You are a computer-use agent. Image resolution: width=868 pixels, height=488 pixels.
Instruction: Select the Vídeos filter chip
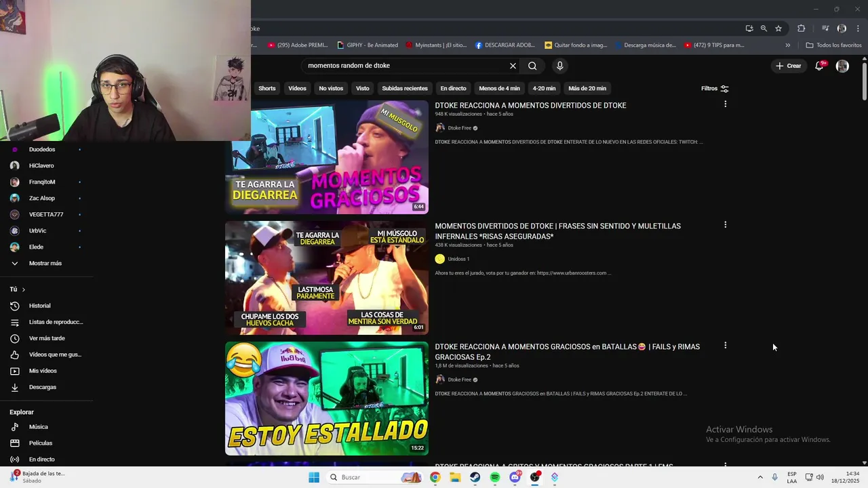coord(297,88)
